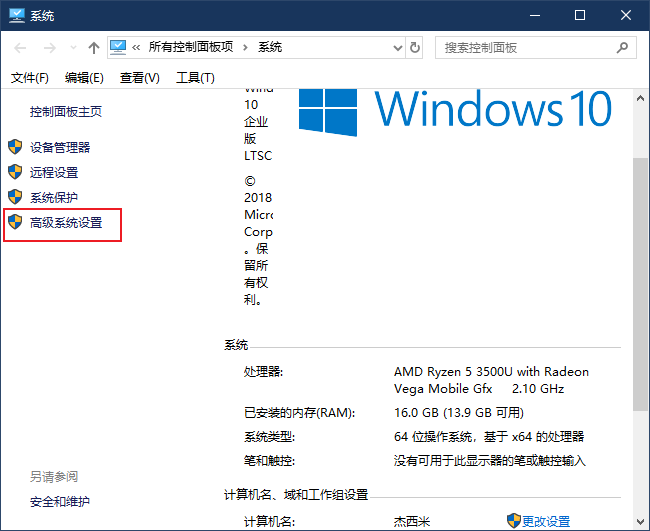Viewport: 650px width, 531px height.
Task: Open the 工具(T) menu
Action: point(195,78)
